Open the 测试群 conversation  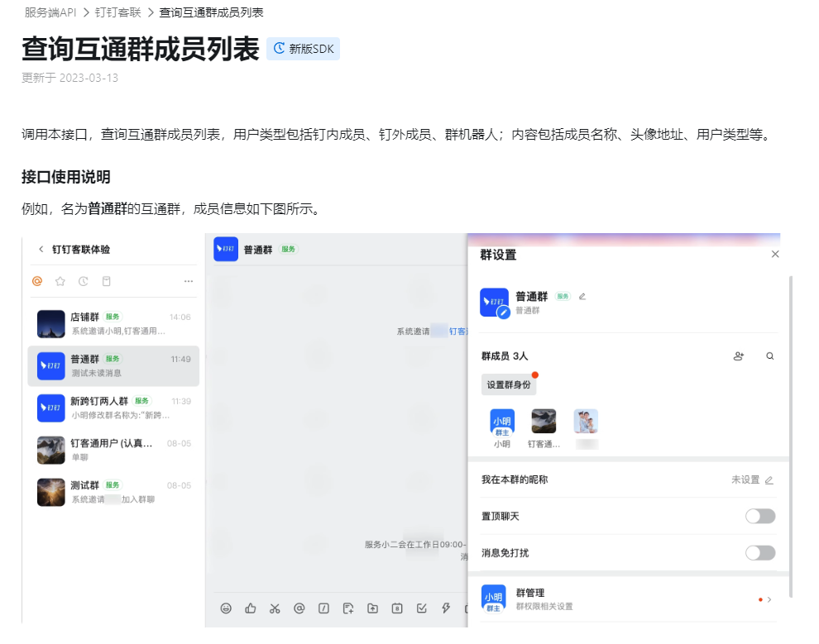coord(113,492)
